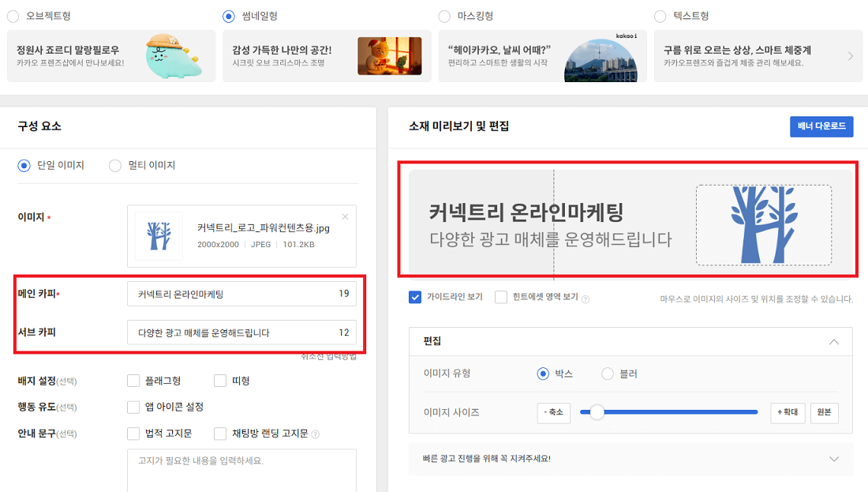The width and height of the screenshot is (868, 492).
Task: Click the tree logo thumbnail in 이미지 field
Action: tap(159, 236)
